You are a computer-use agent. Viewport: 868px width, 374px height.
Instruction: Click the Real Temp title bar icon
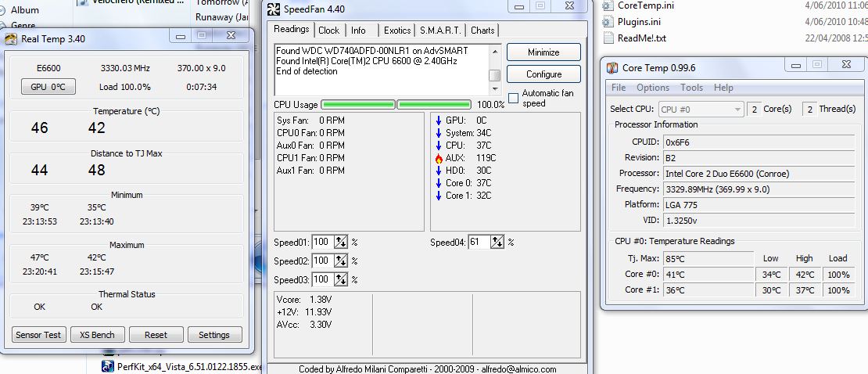point(12,38)
